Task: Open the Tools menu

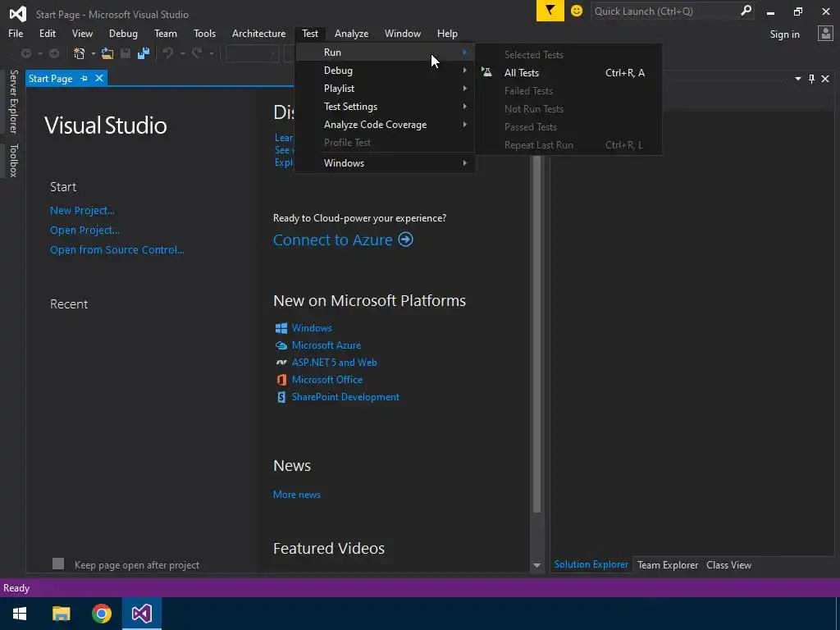Action: 204,34
